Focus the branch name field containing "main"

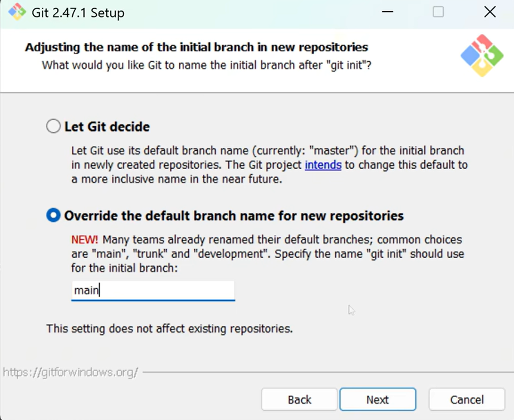(153, 290)
